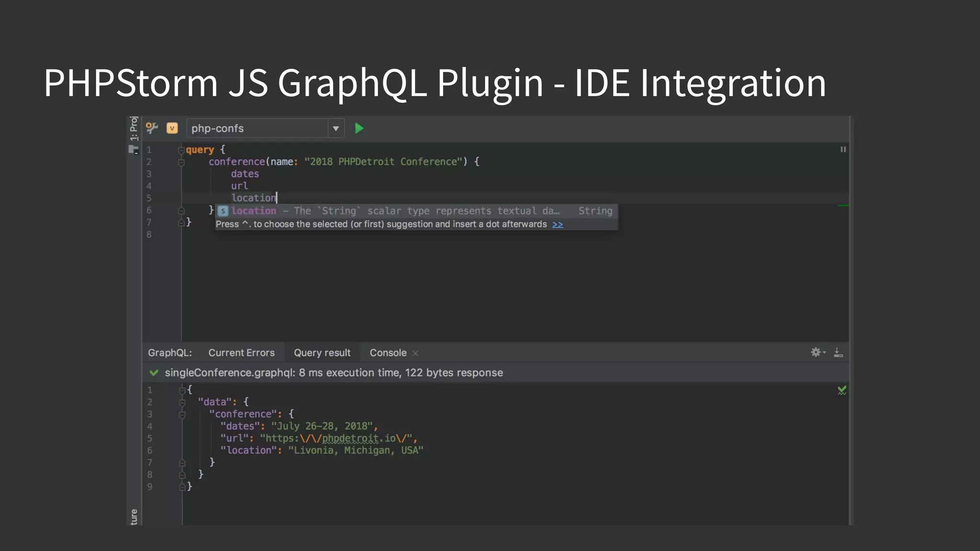Collapse the query block fold marker on line 1
This screenshot has width=980, height=551.
[x=181, y=150]
